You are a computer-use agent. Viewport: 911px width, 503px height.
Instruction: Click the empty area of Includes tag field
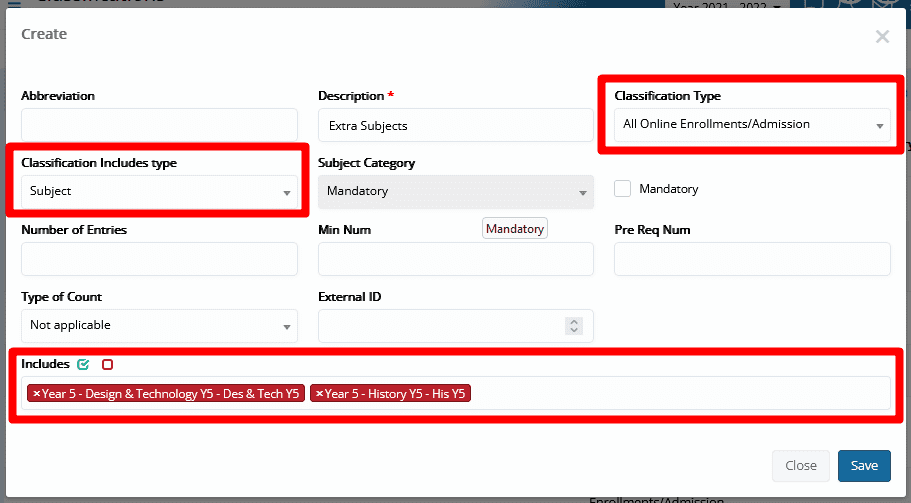click(x=680, y=393)
